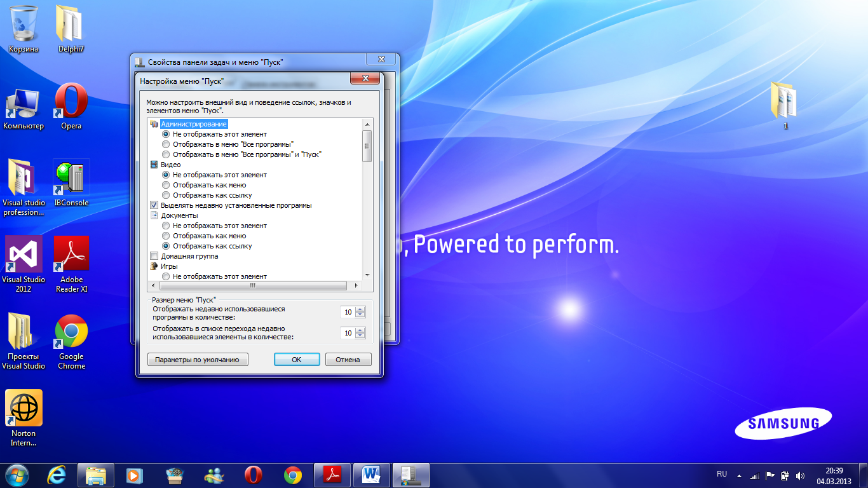Select 'Не отображать этот элемент' under Документы

[214, 226]
